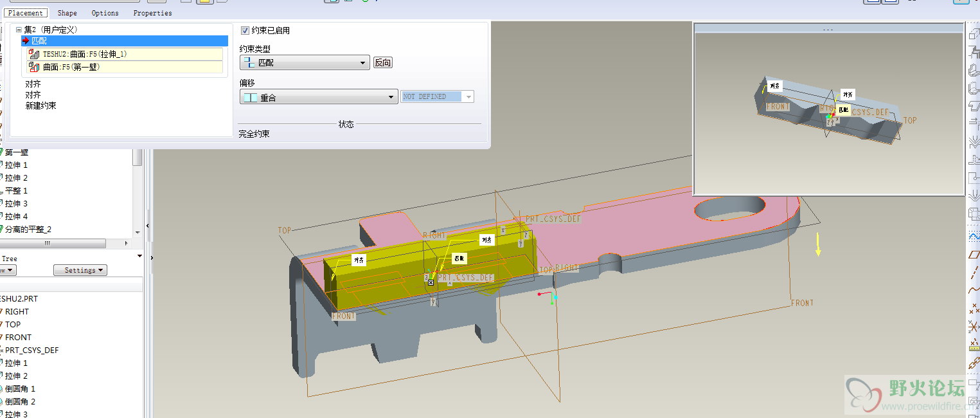The width and height of the screenshot is (980, 418).
Task: Click the NOT DEFINED offset value field
Action: pos(431,96)
